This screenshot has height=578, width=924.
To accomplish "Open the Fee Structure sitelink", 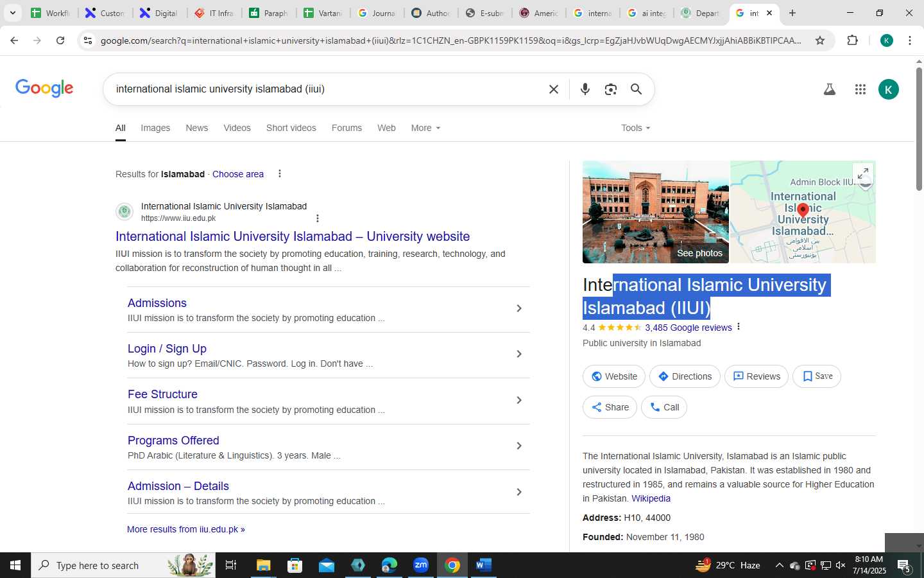I will [x=162, y=394].
